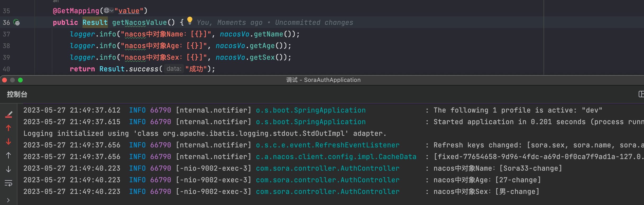Click the Result return type on line 36

pyautogui.click(x=95, y=22)
